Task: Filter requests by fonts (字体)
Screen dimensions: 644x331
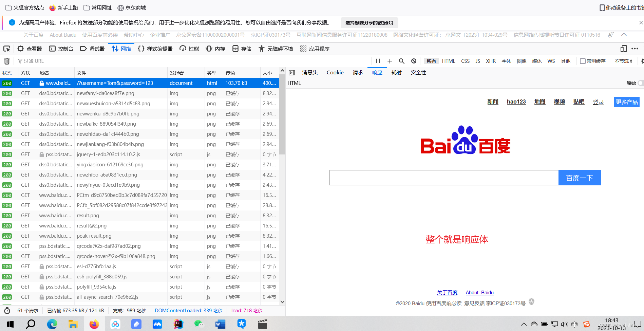Action: pyautogui.click(x=507, y=61)
